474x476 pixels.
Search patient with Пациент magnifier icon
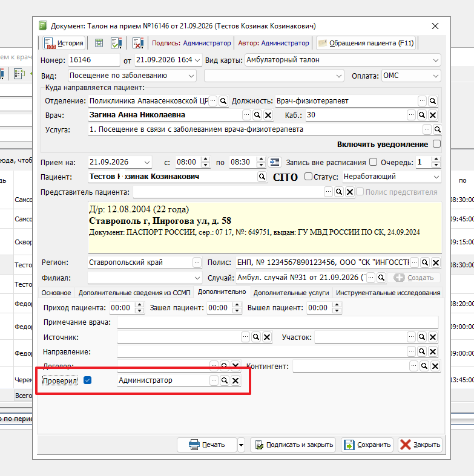click(x=262, y=177)
